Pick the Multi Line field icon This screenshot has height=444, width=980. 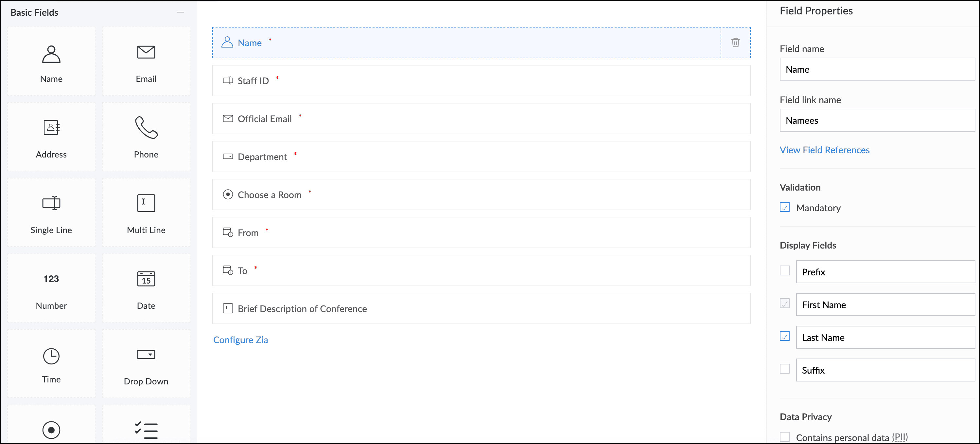pyautogui.click(x=146, y=203)
